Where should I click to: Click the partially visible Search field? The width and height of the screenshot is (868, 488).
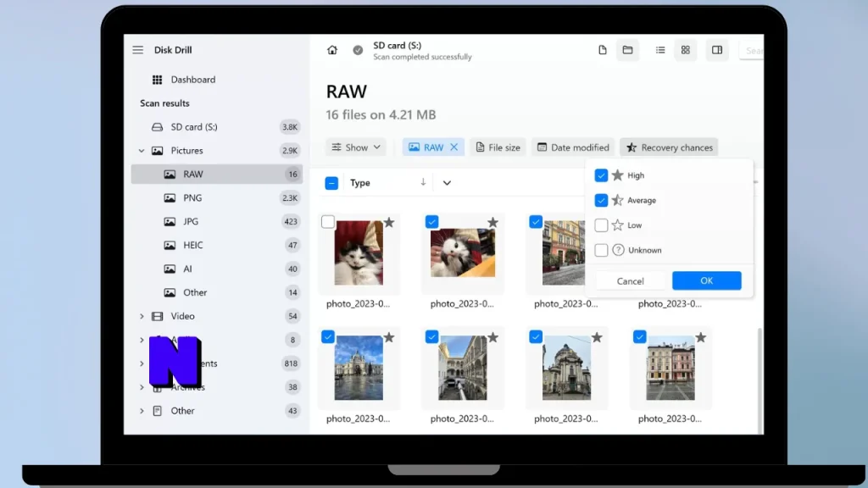(753, 50)
